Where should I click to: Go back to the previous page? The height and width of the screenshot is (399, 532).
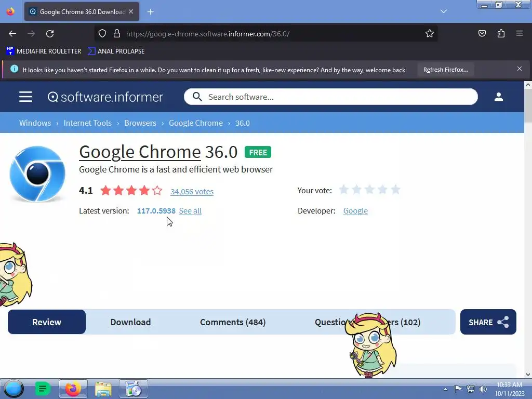12,34
